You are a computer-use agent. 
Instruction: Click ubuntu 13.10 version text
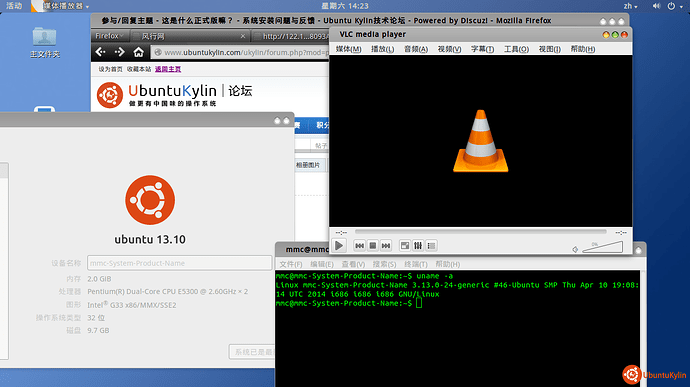(150, 240)
